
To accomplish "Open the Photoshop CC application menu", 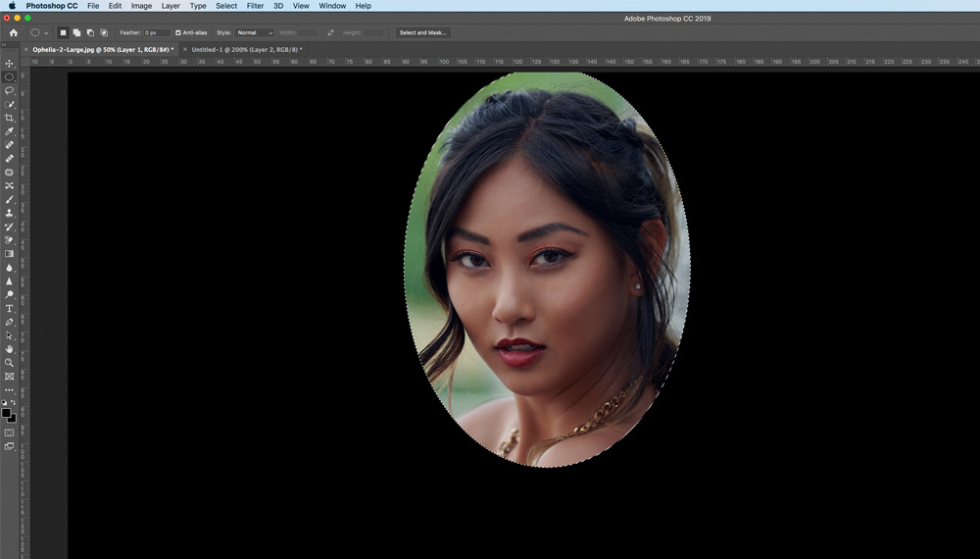I will [x=52, y=6].
